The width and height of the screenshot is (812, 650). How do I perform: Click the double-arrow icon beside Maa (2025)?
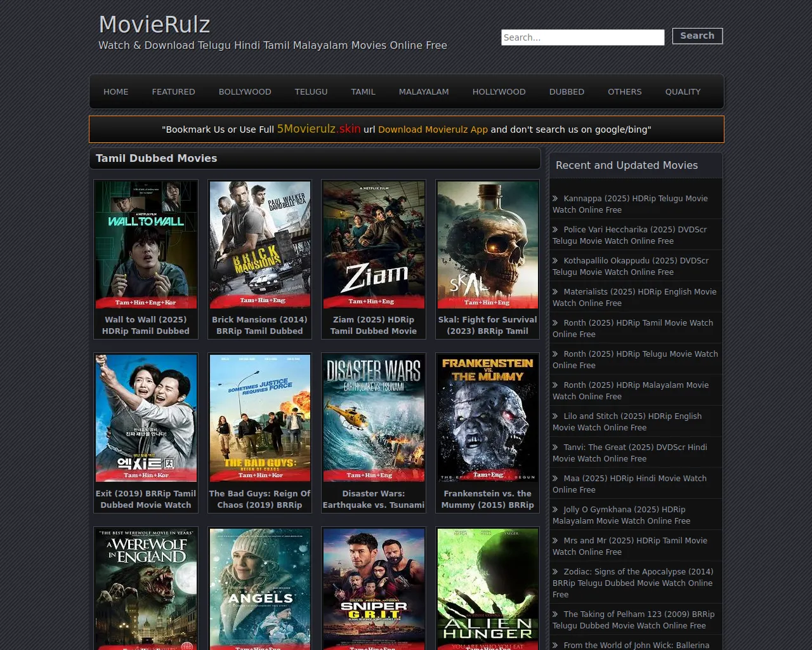pos(555,479)
